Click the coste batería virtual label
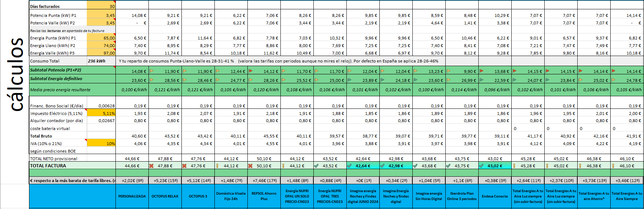The width and height of the screenshot is (644, 209). [x=50, y=128]
